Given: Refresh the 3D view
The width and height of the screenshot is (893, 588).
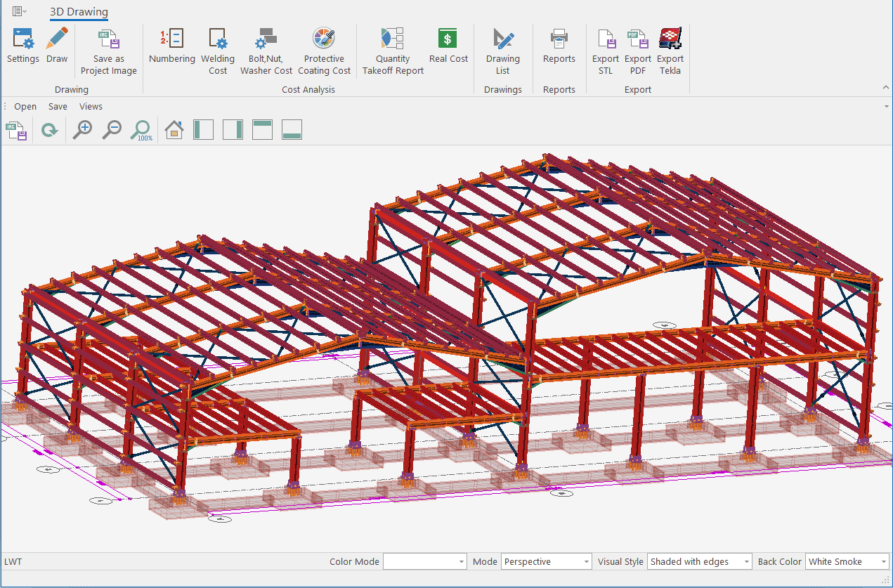Looking at the screenshot, I should [49, 130].
